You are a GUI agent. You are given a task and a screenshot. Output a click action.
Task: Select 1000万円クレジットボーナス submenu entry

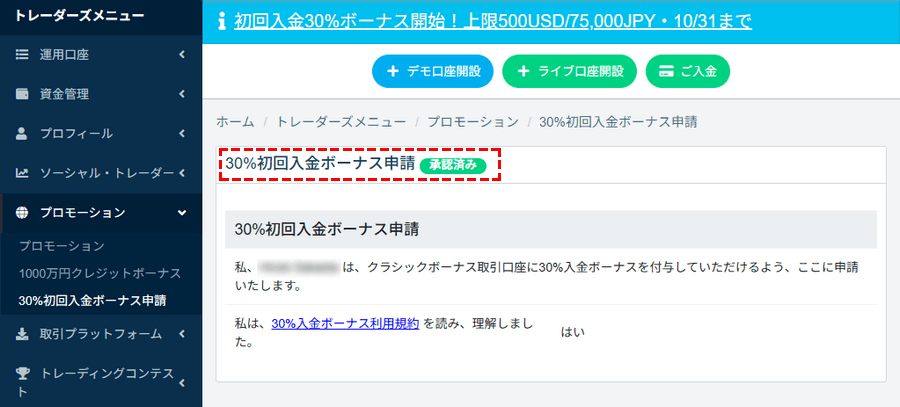tap(100, 273)
